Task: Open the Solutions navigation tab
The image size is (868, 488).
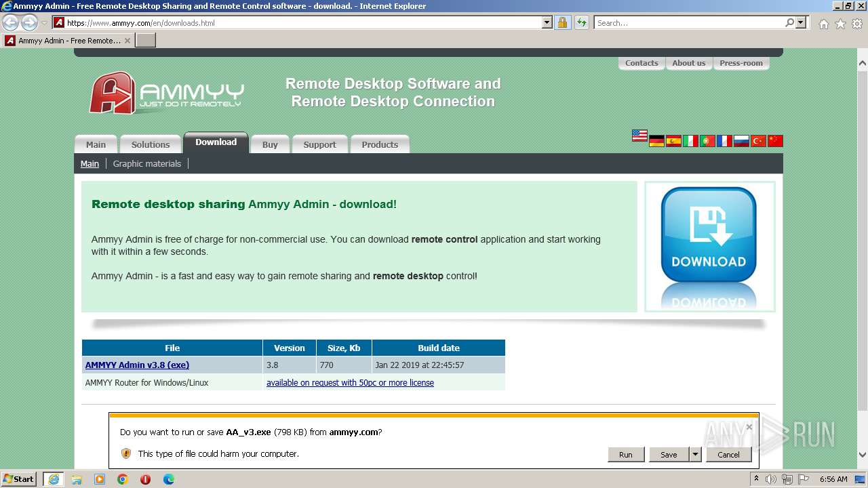Action: (x=151, y=144)
